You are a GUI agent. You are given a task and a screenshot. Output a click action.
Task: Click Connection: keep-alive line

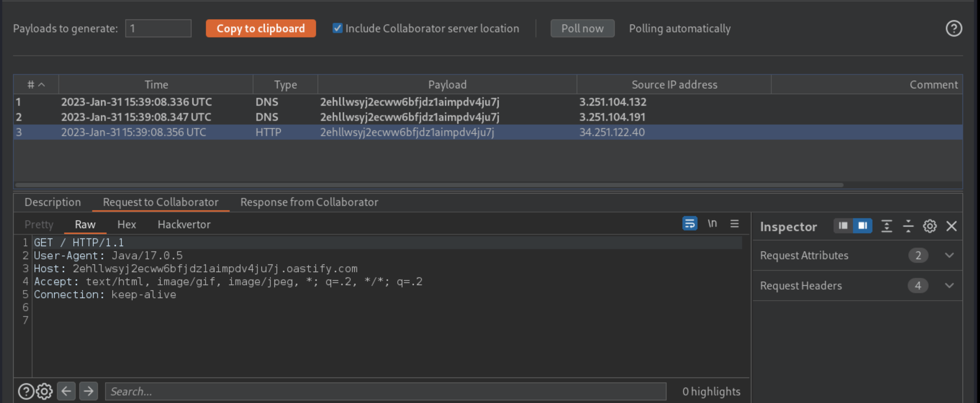pos(105,294)
